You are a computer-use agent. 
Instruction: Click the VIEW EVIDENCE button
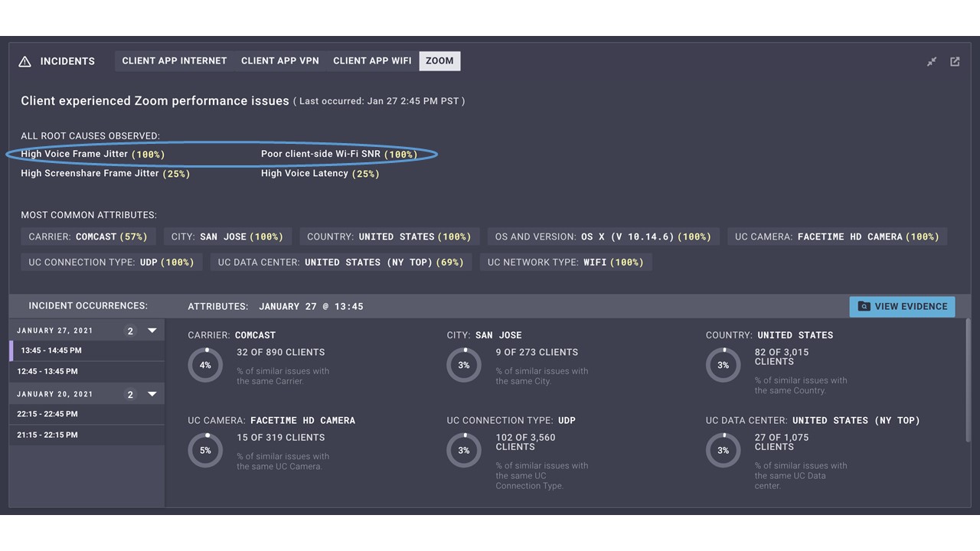pos(902,306)
